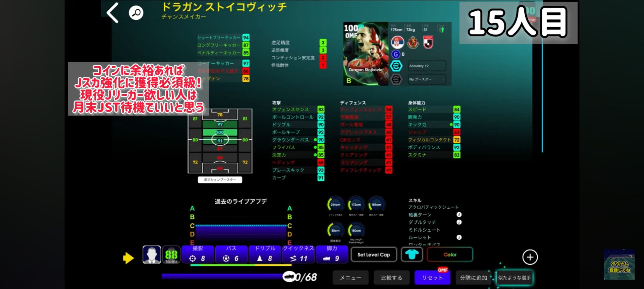
Task: Click the 180cm leg length gauge
Action: tap(356, 230)
